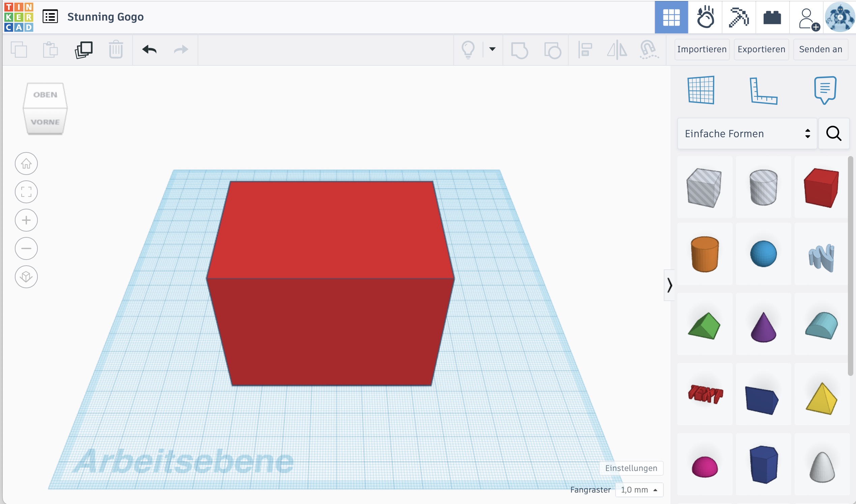Click the Senden an button

click(x=821, y=49)
